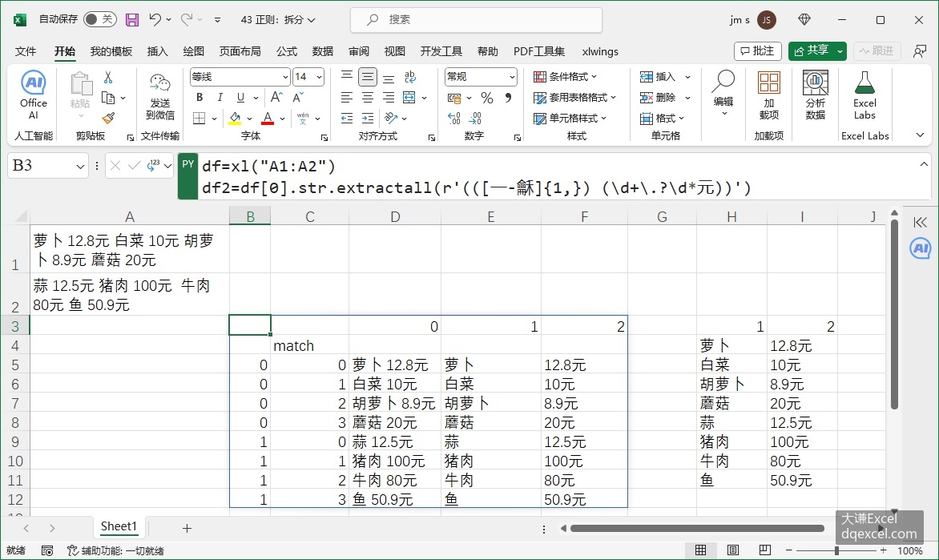This screenshot has height=560, width=939.
Task: Click the zoom in plus button
Action: [883, 550]
